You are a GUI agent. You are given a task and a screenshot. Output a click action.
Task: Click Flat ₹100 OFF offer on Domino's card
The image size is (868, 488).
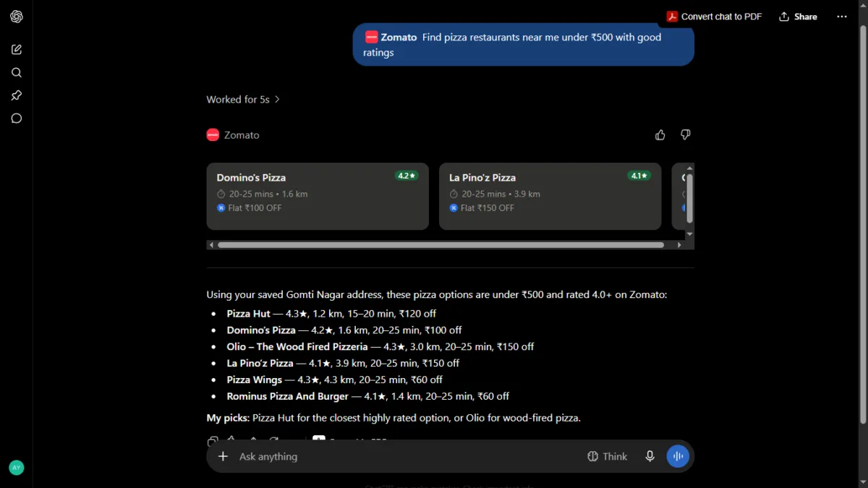[x=250, y=208]
